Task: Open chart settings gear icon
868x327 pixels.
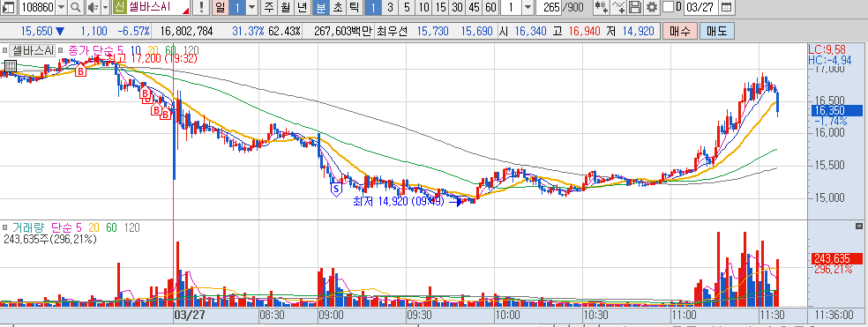Action: (x=652, y=8)
